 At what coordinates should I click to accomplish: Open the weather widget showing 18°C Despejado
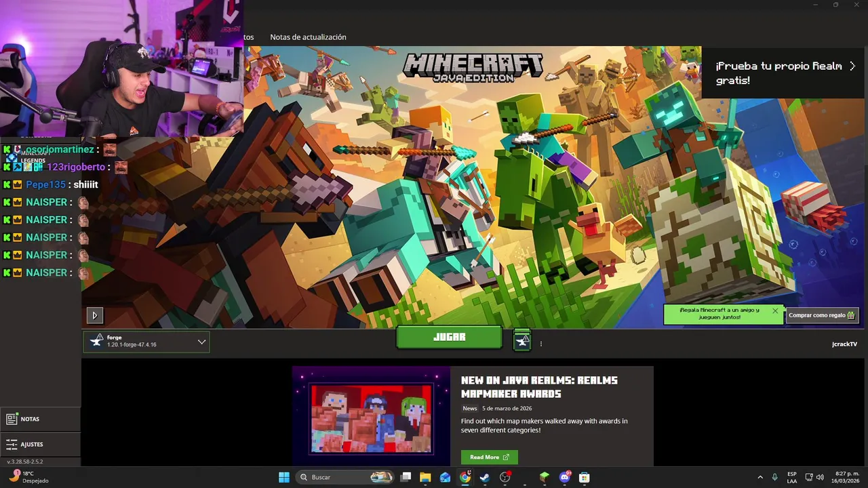(28, 477)
